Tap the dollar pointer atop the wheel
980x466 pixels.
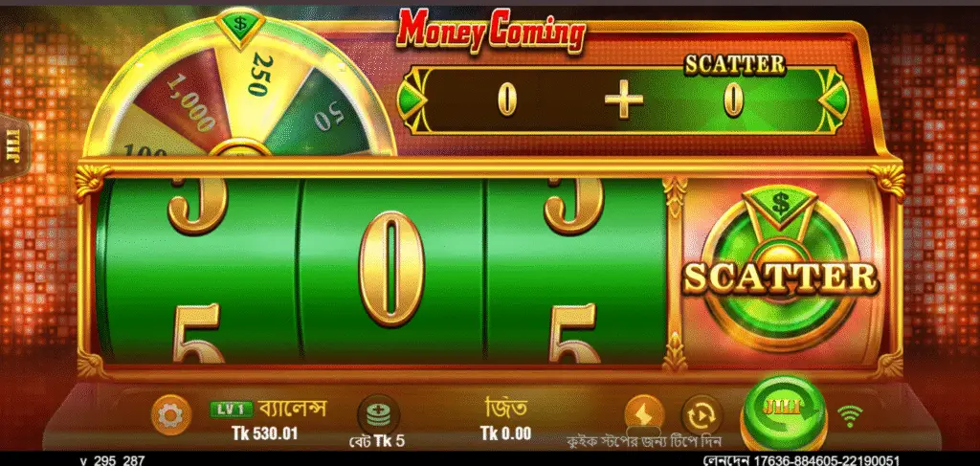coord(240,26)
